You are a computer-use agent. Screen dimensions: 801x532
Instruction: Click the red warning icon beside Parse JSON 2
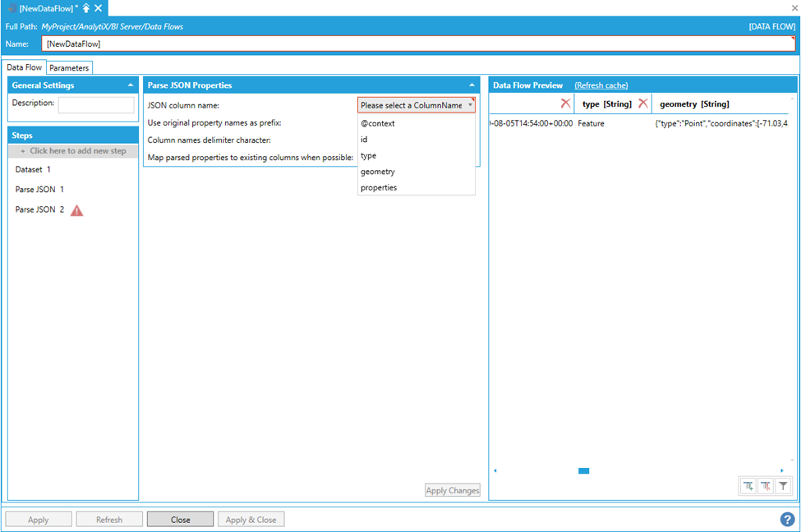pyautogui.click(x=76, y=210)
